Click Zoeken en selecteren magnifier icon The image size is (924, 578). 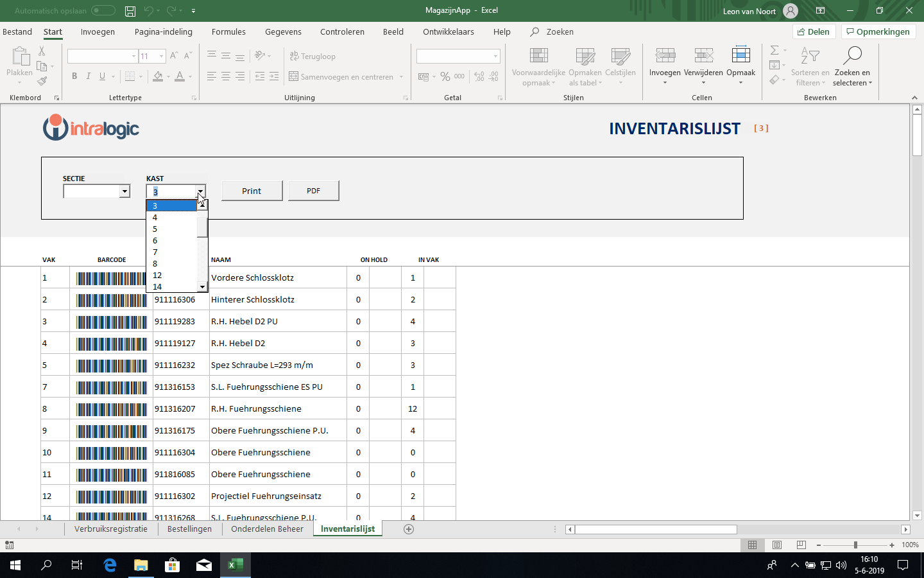coord(852,57)
